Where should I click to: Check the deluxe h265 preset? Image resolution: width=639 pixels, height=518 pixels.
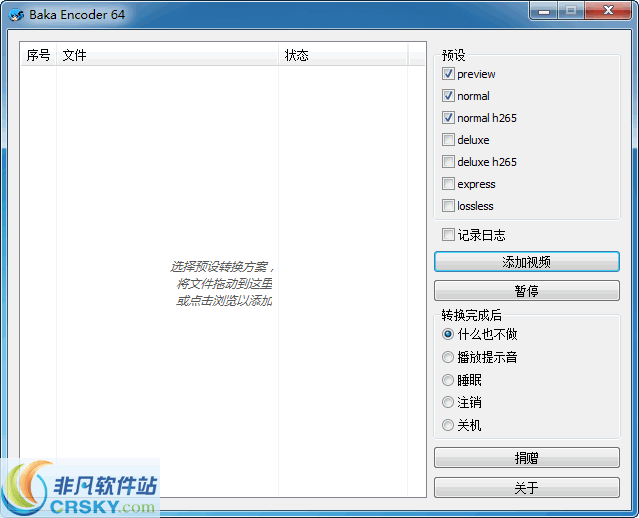click(x=448, y=162)
